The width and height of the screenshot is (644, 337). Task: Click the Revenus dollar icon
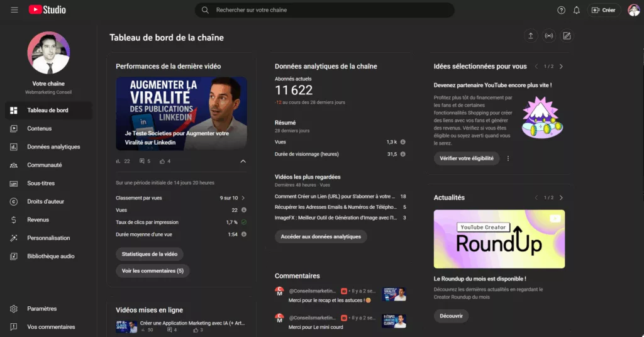tap(14, 220)
